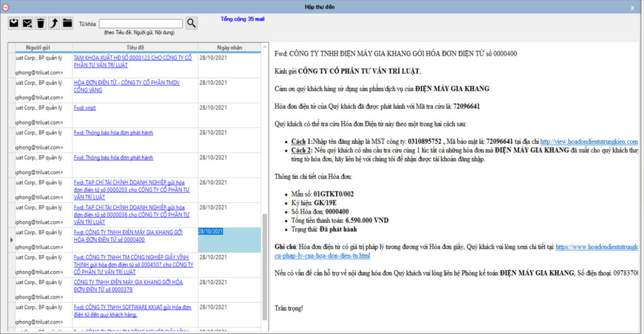Click the receive mail inbox-download icon
The height and width of the screenshot is (334, 644).
(14, 23)
